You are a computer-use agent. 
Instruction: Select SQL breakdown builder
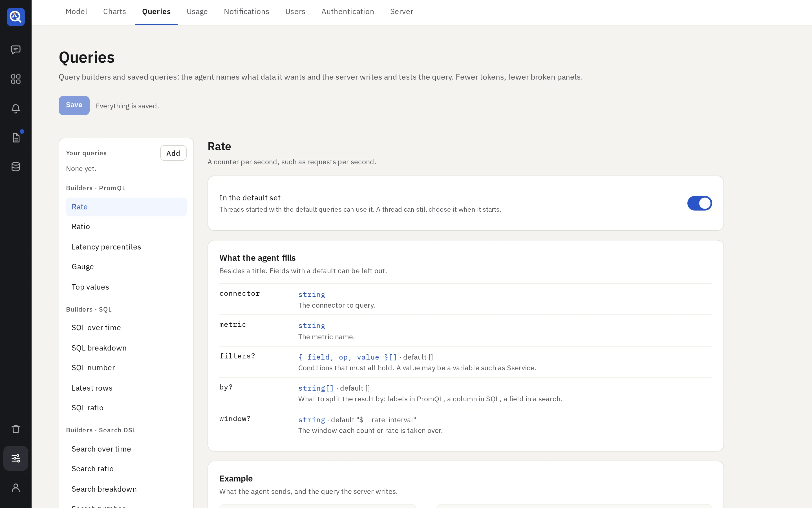pyautogui.click(x=126, y=348)
